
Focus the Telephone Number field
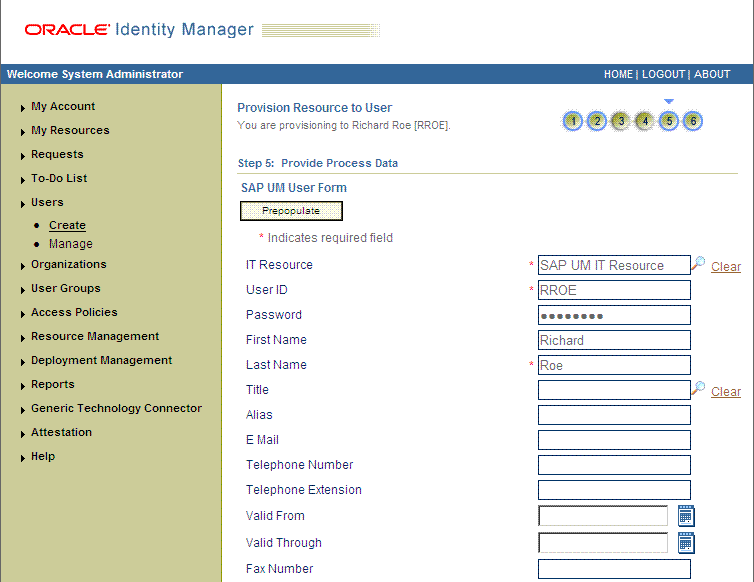(x=614, y=465)
